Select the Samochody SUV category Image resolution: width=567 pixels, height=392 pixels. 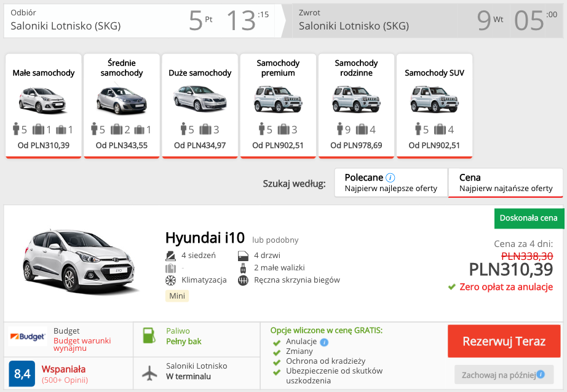coord(434,106)
